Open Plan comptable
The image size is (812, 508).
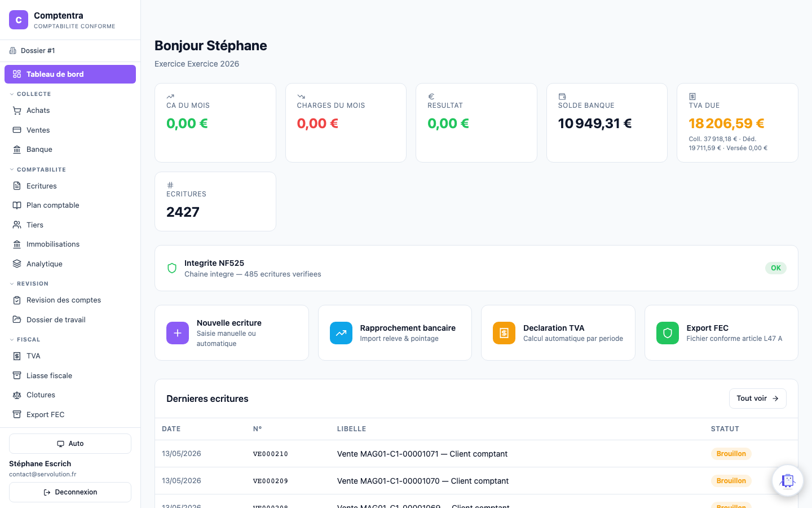70,205
